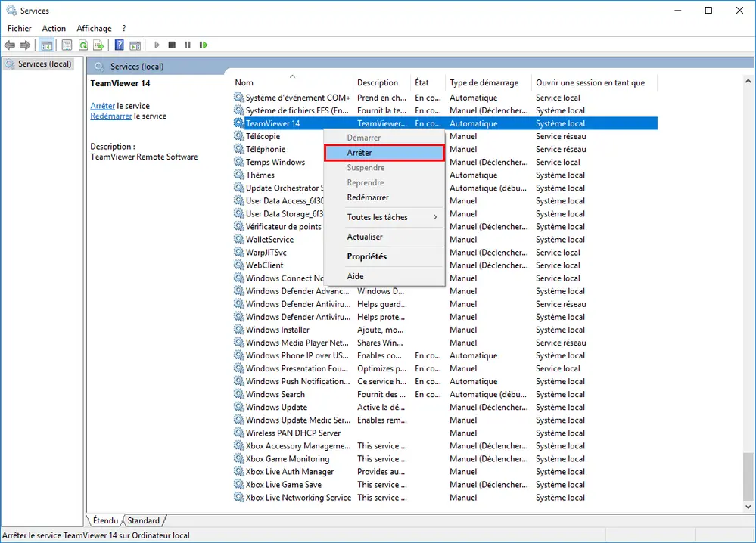The image size is (756, 543).
Task: Sort by the Description column header
Action: [382, 82]
